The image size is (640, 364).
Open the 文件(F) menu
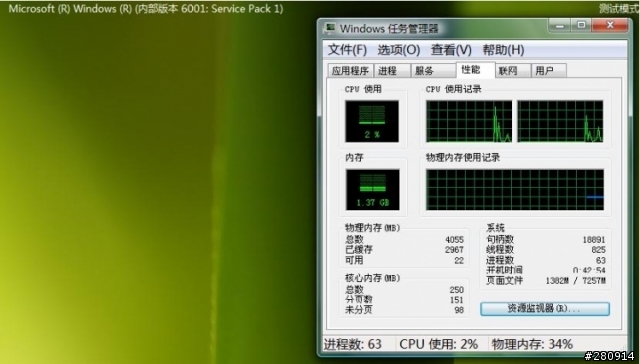[x=347, y=50]
